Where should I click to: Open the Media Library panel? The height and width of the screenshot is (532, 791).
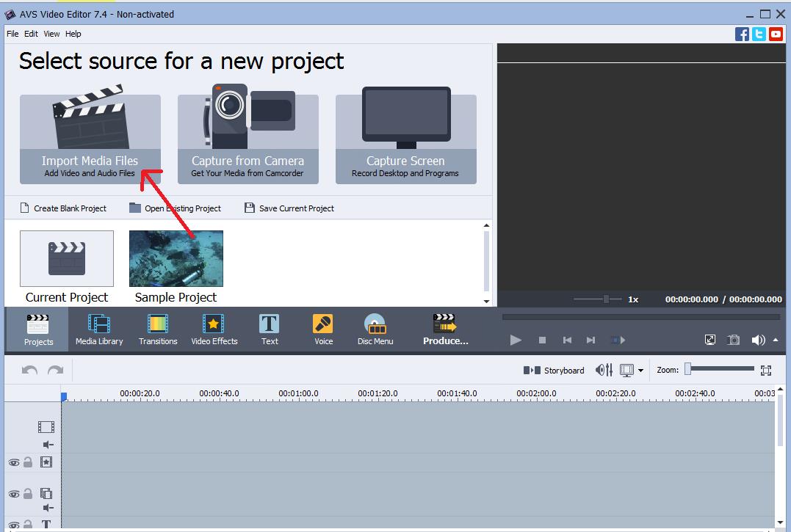click(x=99, y=329)
